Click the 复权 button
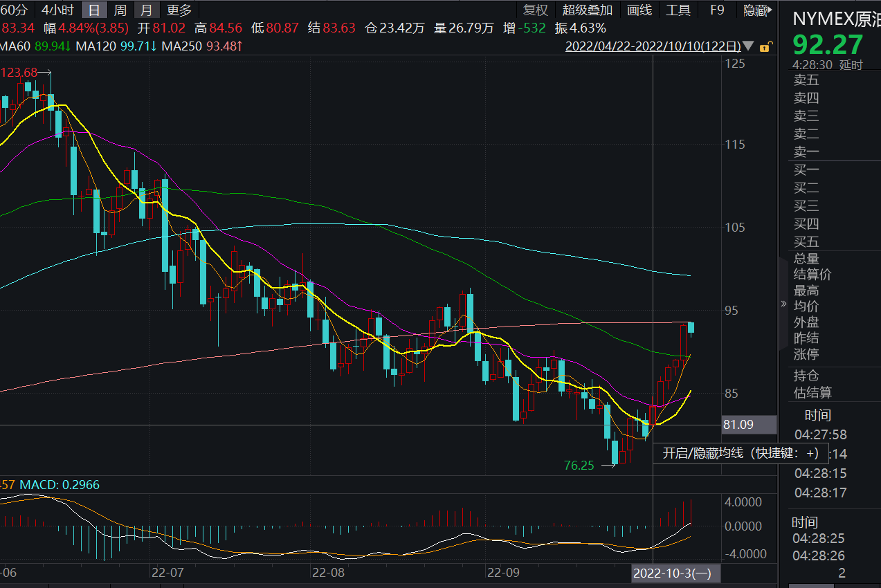Image resolution: width=881 pixels, height=588 pixels. [x=535, y=10]
